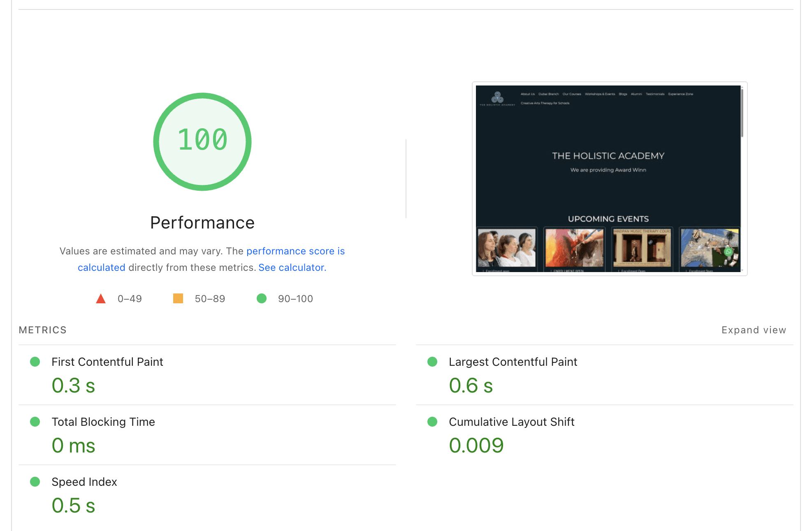This screenshot has width=812, height=531.
Task: Click the green circle 90–100 legend icon
Action: (262, 298)
